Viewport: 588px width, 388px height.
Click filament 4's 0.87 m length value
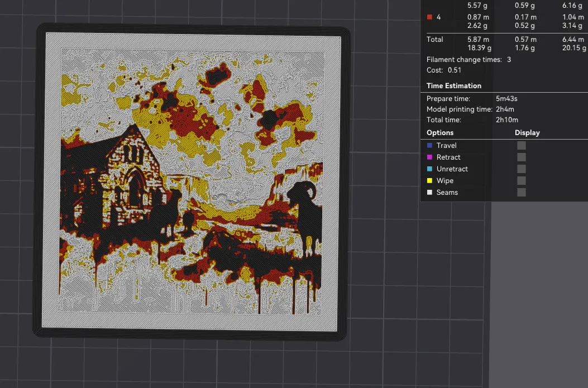tap(478, 17)
